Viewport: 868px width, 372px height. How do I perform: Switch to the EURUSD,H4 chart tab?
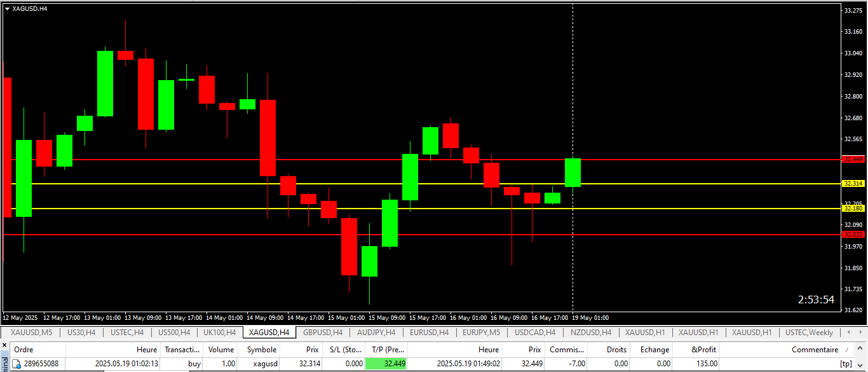coord(429,332)
